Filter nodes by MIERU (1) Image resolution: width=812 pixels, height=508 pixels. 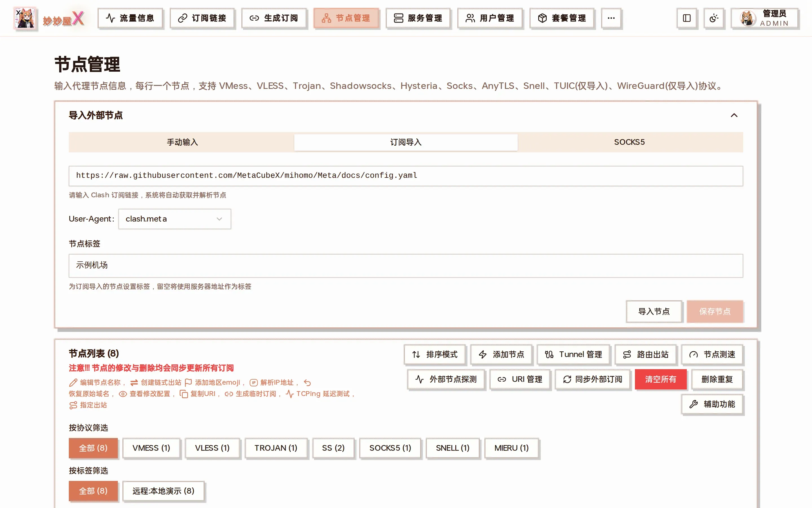511,448
